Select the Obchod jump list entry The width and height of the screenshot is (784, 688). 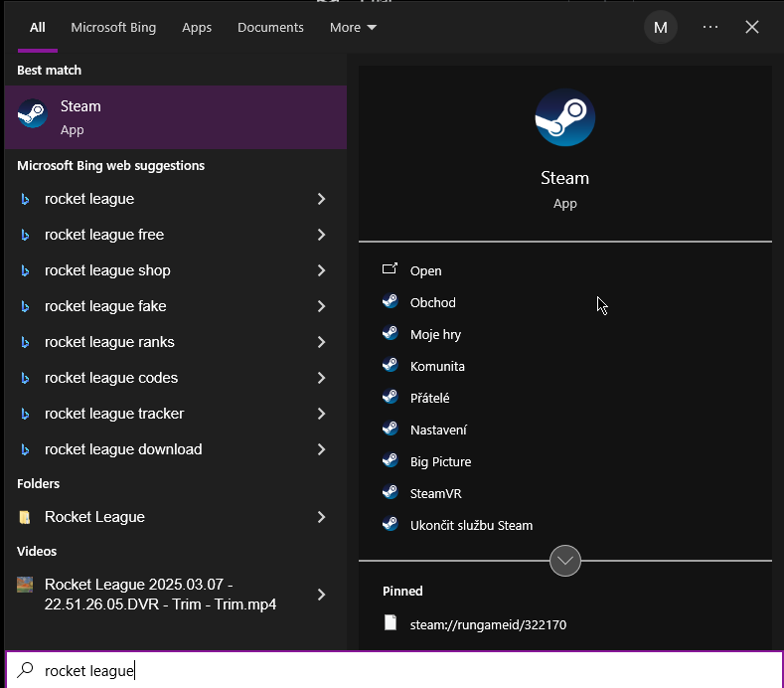(433, 302)
